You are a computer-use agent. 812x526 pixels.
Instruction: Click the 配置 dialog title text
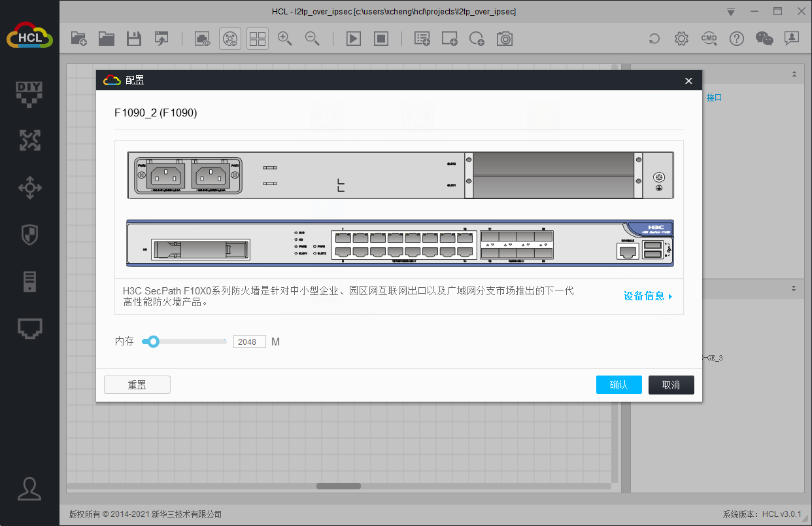coord(135,80)
